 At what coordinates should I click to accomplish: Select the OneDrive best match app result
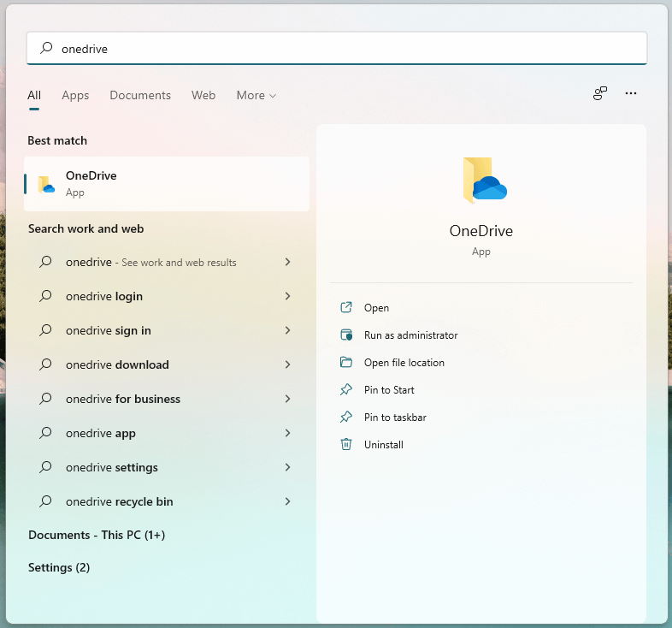point(167,184)
